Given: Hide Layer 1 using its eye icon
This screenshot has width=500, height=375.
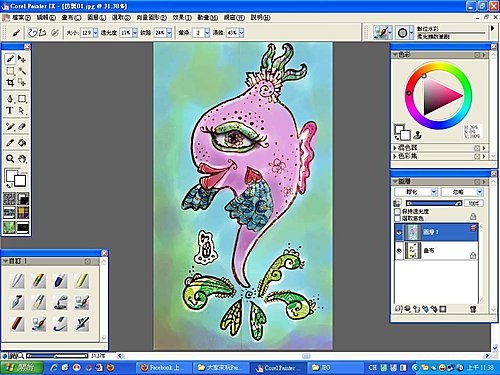Looking at the screenshot, I should click(x=399, y=232).
